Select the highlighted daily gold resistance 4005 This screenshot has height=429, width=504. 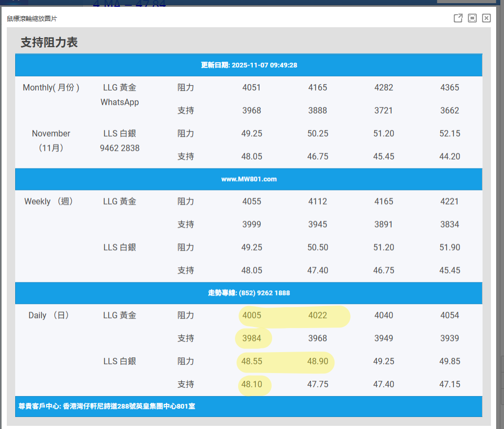point(252,315)
